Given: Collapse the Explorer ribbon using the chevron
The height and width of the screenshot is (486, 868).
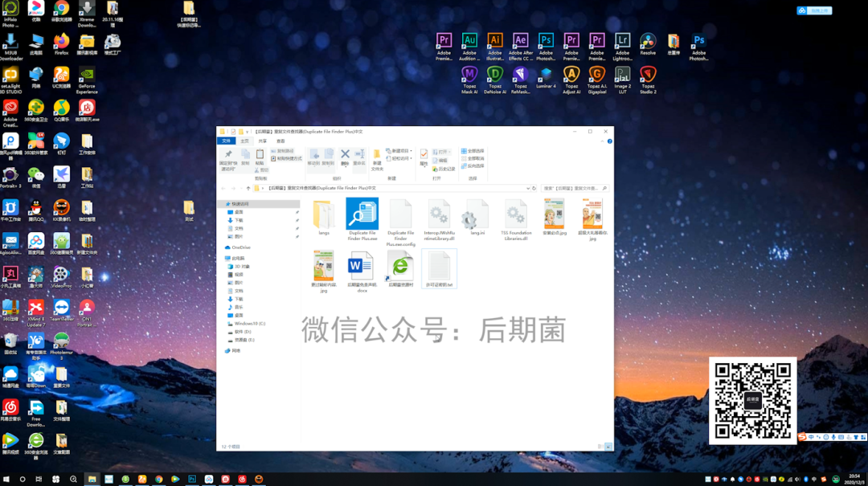Looking at the screenshot, I should 604,141.
